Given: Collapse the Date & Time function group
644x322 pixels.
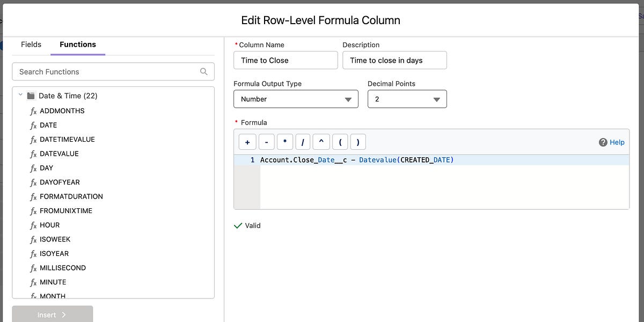Looking at the screenshot, I should 20,95.
